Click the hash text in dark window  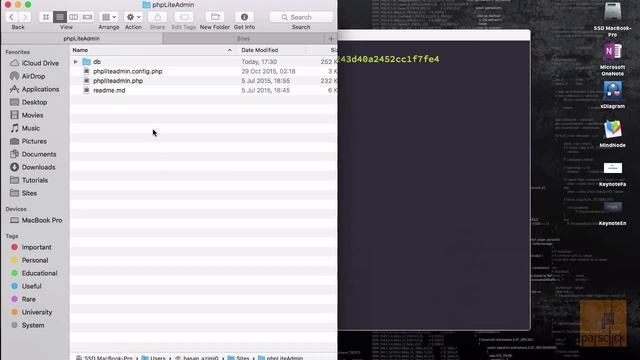coord(389,60)
